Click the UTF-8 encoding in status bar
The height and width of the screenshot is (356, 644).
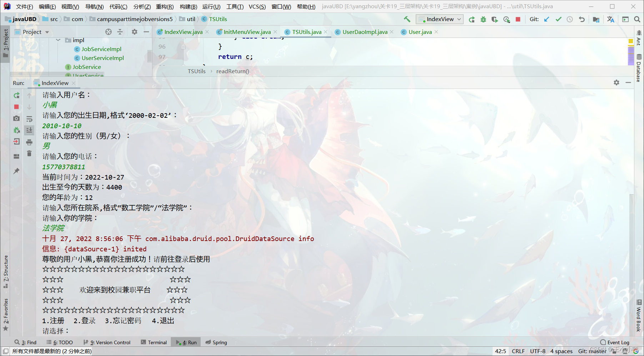click(538, 351)
